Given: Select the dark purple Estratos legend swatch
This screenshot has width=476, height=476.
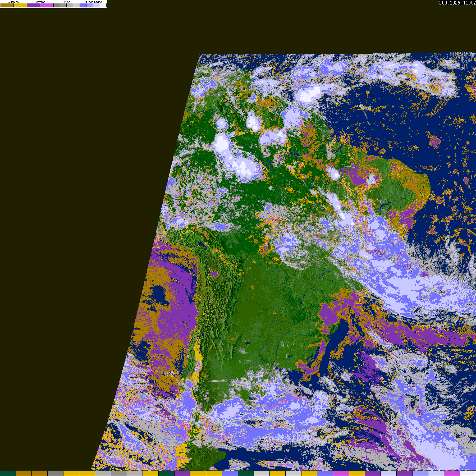Looking at the screenshot, I should [34, 5].
